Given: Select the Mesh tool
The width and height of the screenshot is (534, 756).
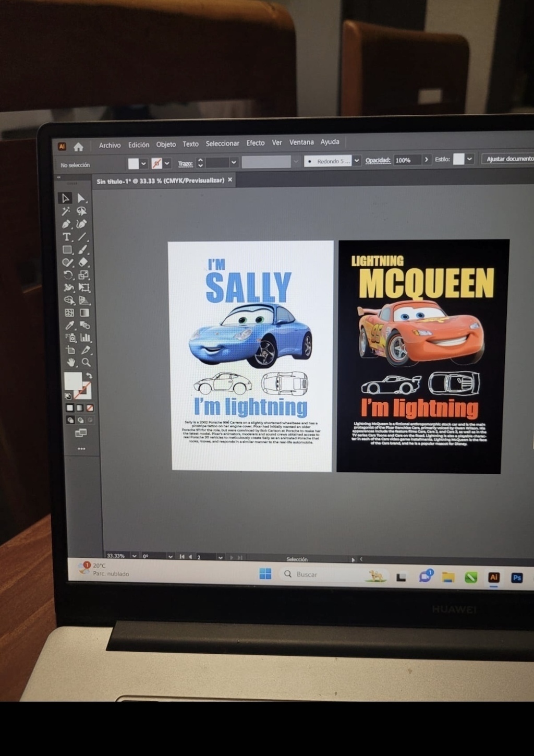Looking at the screenshot, I should coord(69,313).
